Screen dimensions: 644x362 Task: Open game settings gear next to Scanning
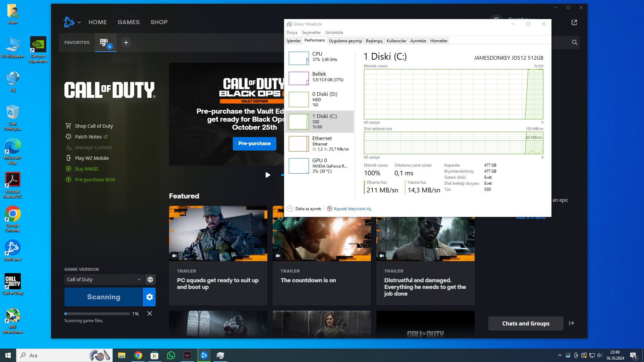coord(150,297)
